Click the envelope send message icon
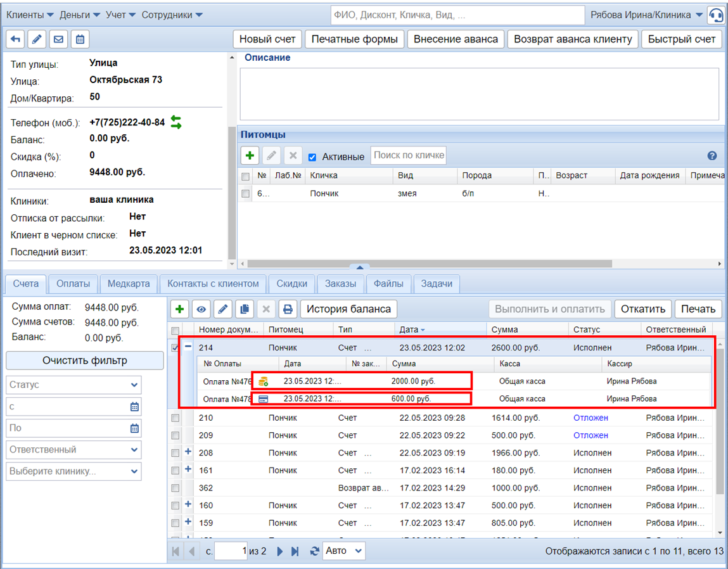 coord(58,39)
